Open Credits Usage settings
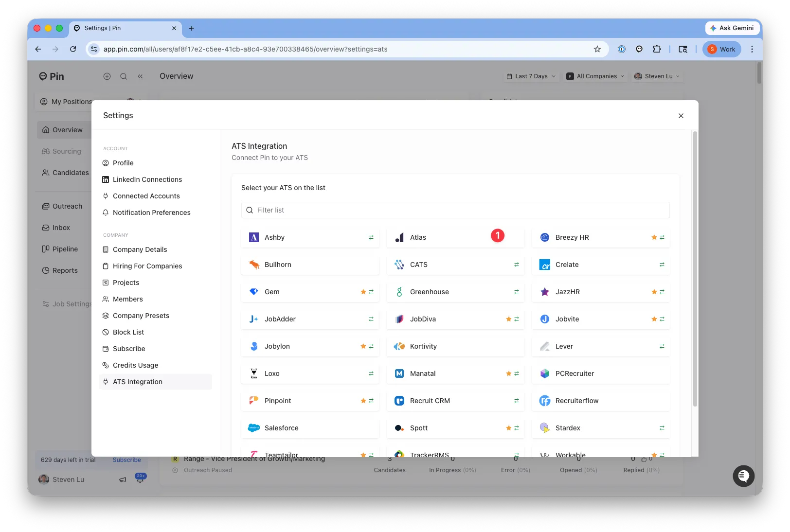This screenshot has width=790, height=532. [x=156, y=365]
